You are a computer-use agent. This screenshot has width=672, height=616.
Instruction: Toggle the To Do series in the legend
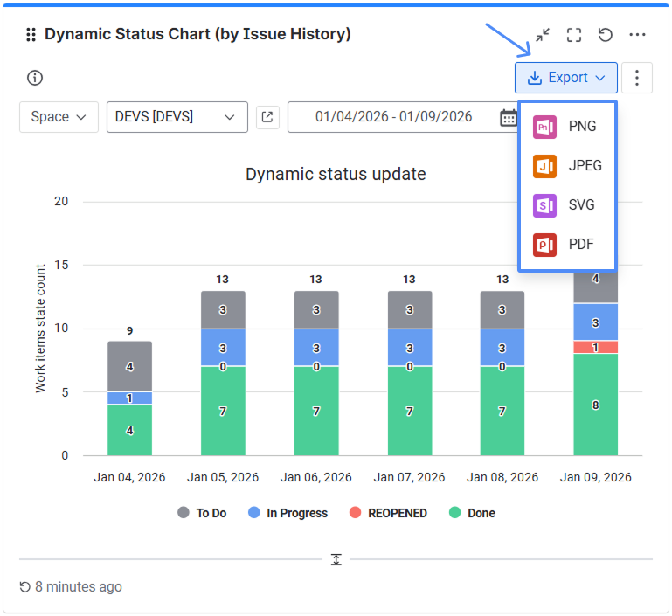202,513
